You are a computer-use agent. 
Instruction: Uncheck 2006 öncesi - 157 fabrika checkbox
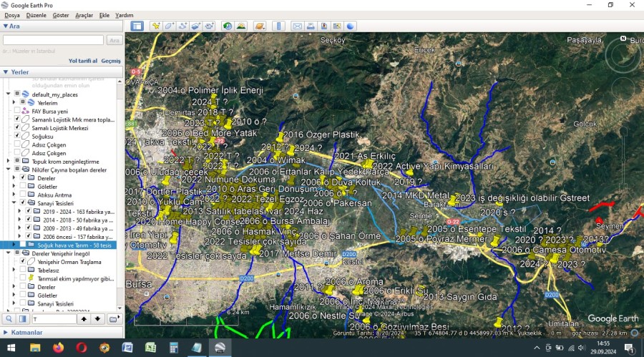29,237
